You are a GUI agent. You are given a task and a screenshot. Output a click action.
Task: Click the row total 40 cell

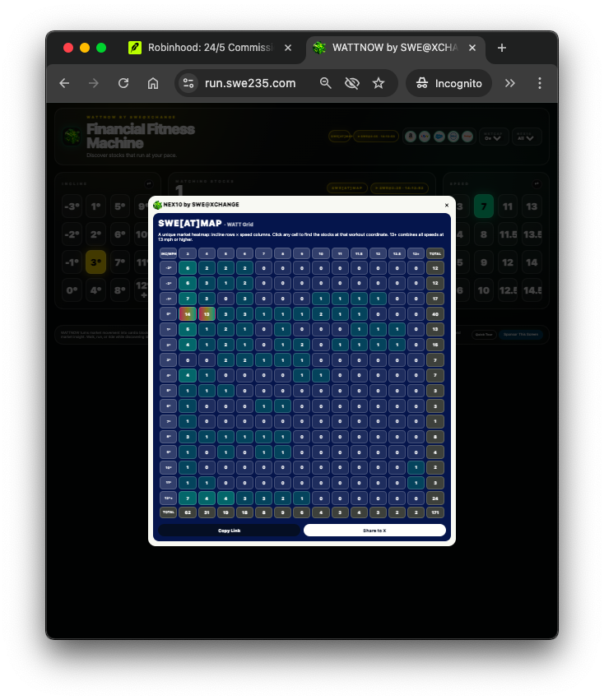pyautogui.click(x=435, y=314)
